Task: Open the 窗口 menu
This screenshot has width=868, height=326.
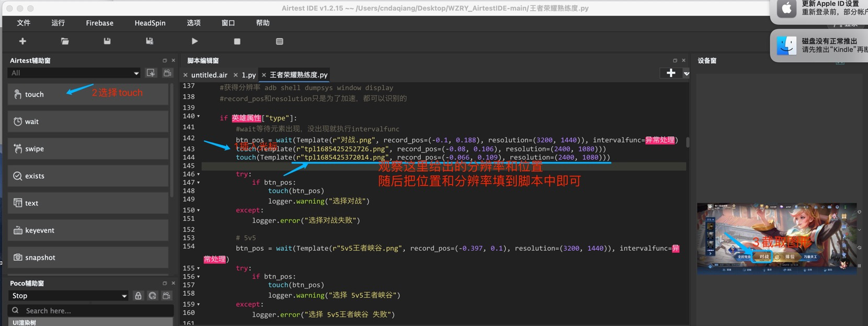Action: click(228, 23)
